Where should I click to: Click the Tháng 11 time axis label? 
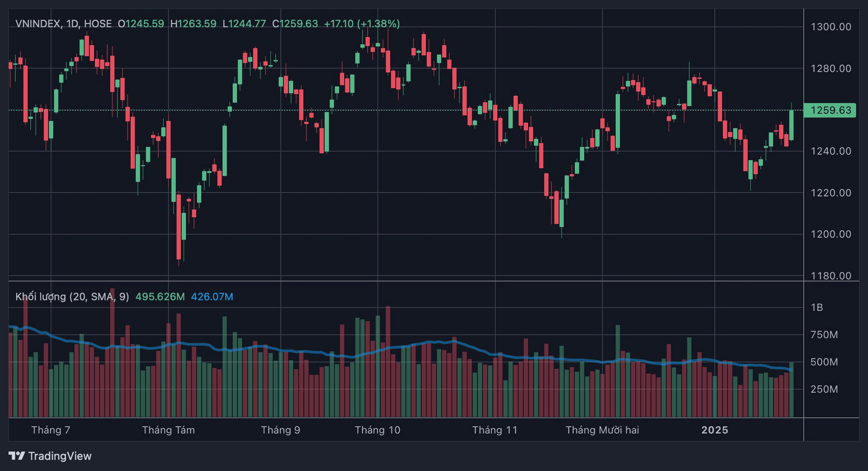click(x=495, y=430)
